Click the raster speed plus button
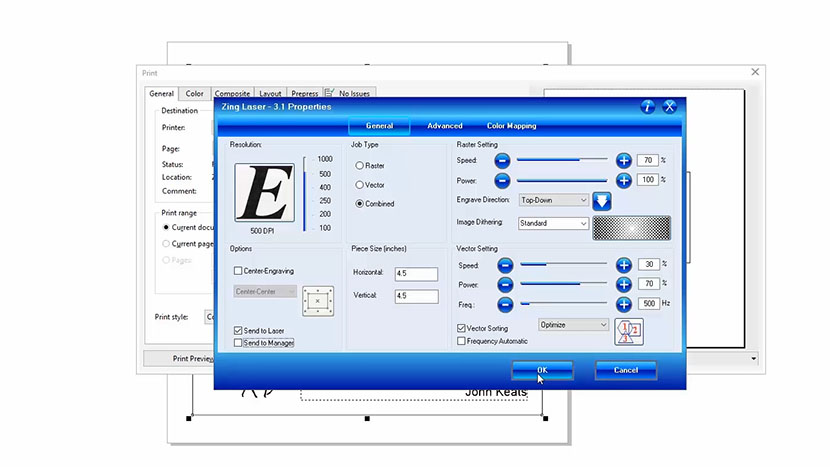This screenshot has width=830, height=467. [623, 160]
